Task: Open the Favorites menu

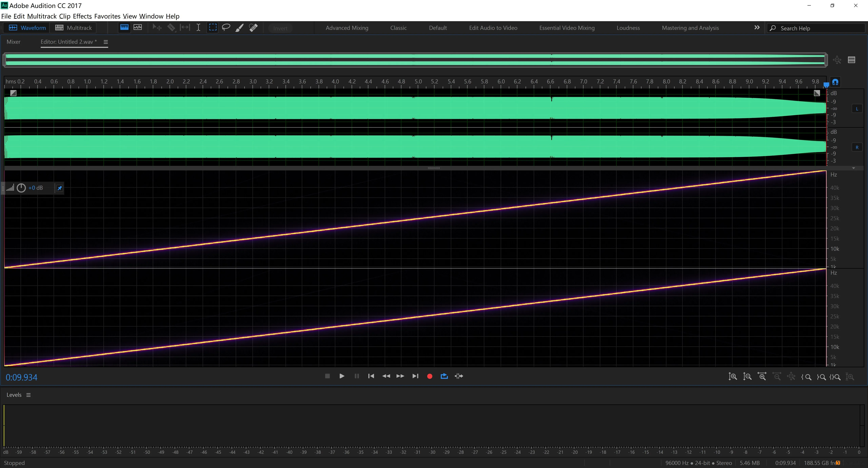Action: point(107,16)
